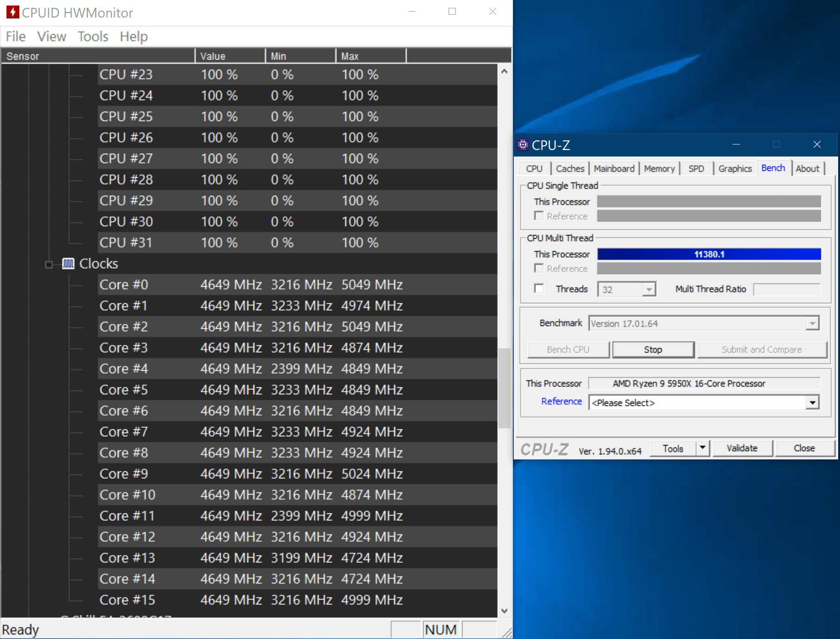
Task: Switch to the SPD tab in CPU-Z
Action: (x=696, y=169)
